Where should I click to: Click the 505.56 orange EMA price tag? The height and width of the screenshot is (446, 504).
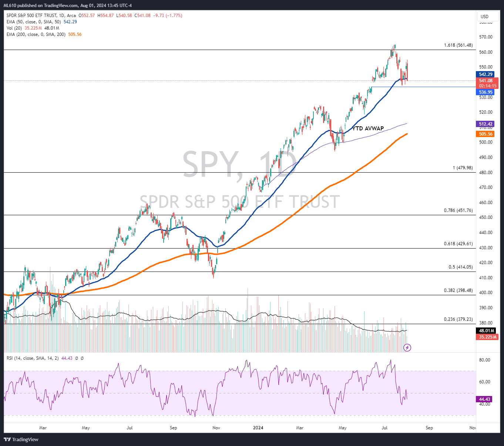click(485, 134)
